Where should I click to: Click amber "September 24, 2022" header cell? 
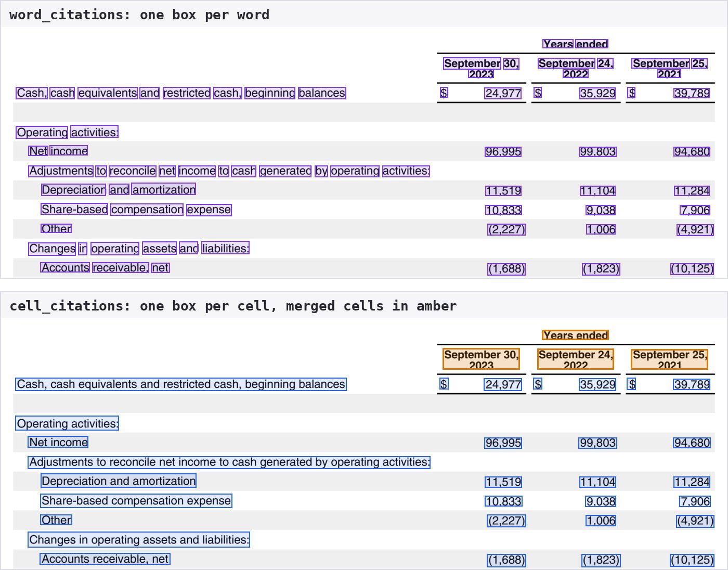[576, 359]
